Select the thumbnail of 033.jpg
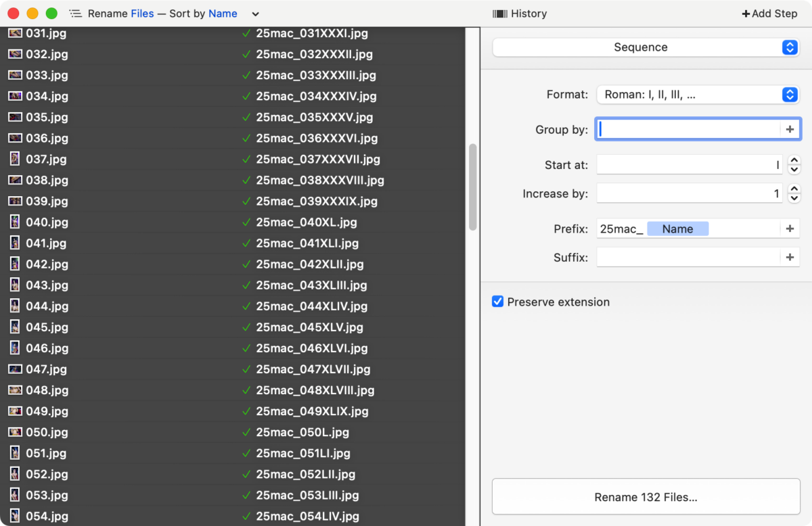 point(15,75)
